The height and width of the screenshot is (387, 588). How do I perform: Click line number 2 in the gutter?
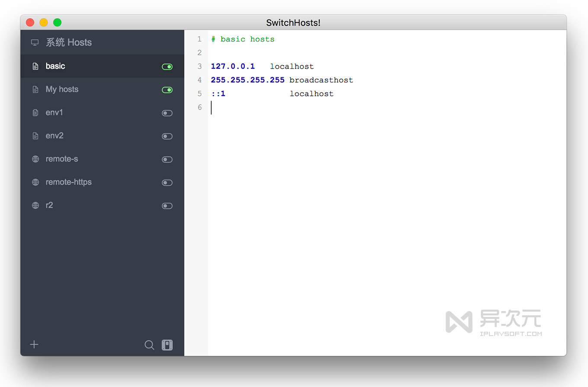[199, 53]
